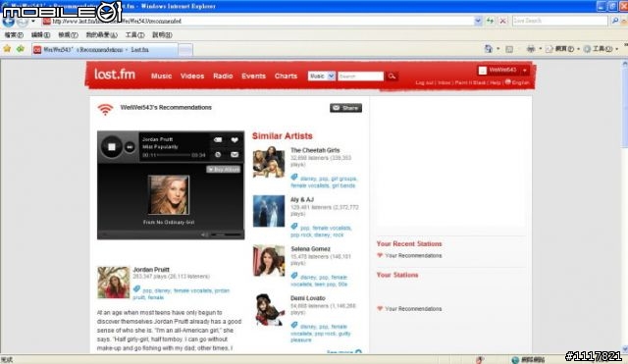Focus the site search text field
Image resolution: width=628 pixels, height=364 pixels.
[360, 77]
